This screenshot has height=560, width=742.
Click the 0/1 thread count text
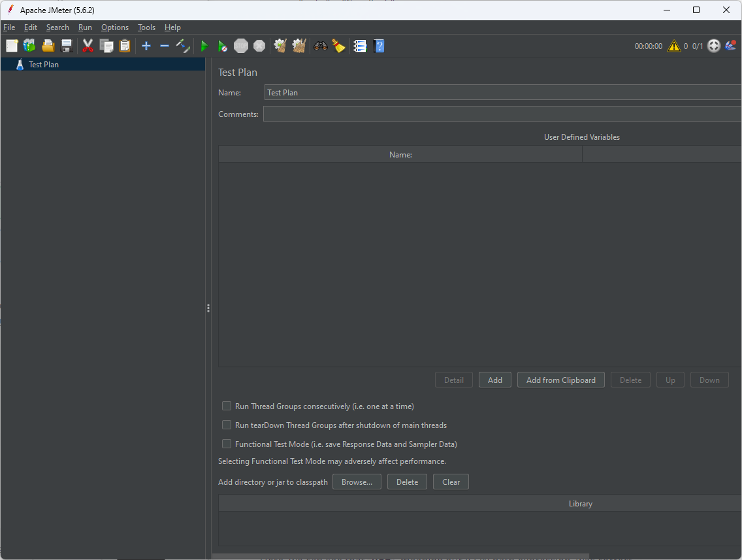tap(698, 46)
